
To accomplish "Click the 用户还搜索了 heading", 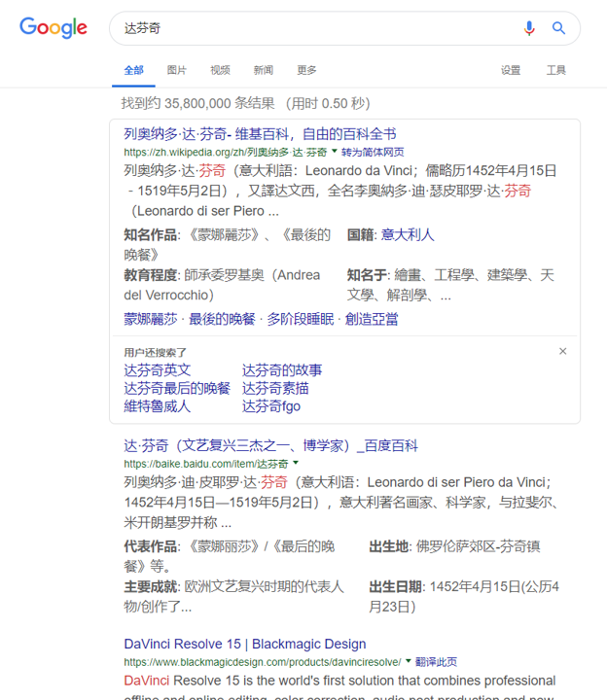I will coord(155,353).
